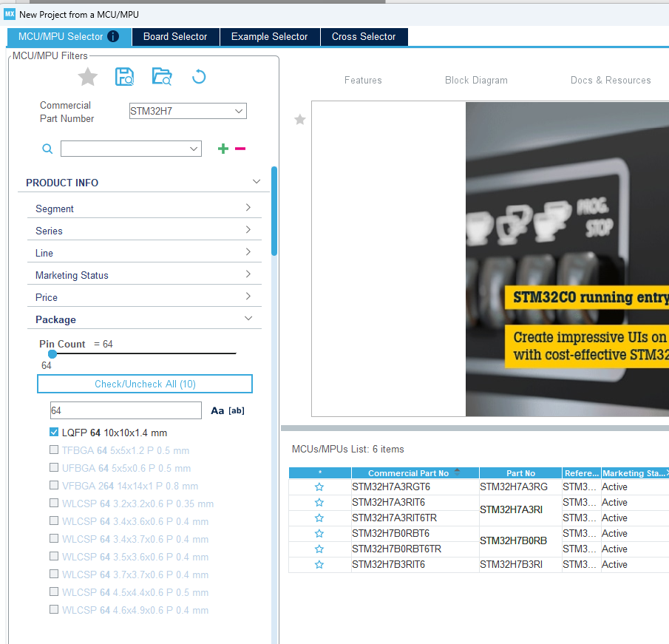
Task: Star the STM32H7A3RIT6TR row
Action: (319, 518)
